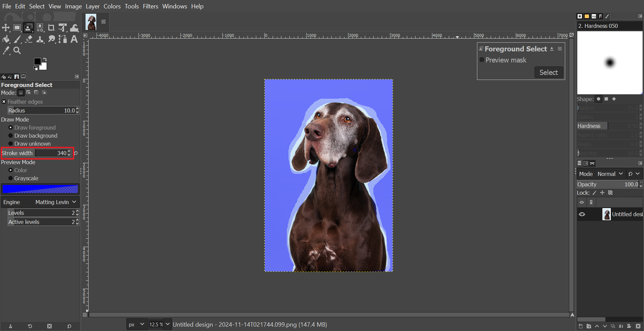Choose Replace selection mode
Image resolution: width=644 pixels, height=331 pixels.
click(21, 93)
